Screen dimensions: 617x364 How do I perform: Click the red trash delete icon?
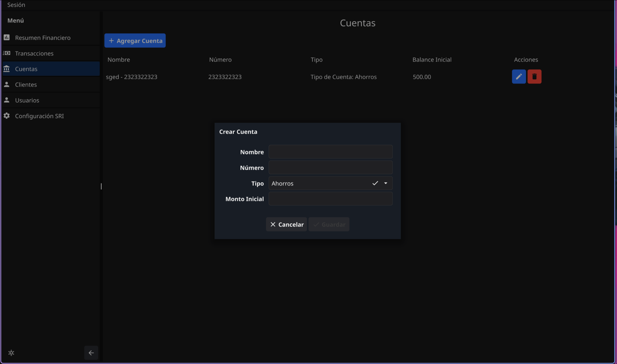click(534, 77)
